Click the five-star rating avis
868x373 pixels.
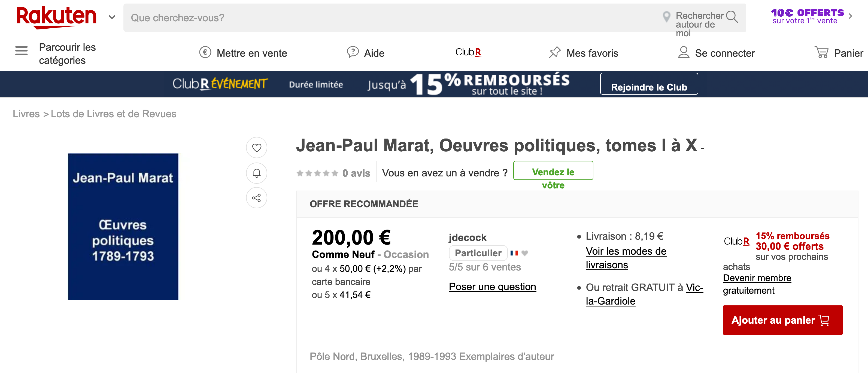(x=317, y=173)
